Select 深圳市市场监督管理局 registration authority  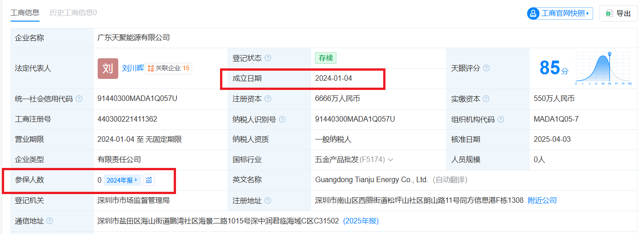(x=134, y=201)
